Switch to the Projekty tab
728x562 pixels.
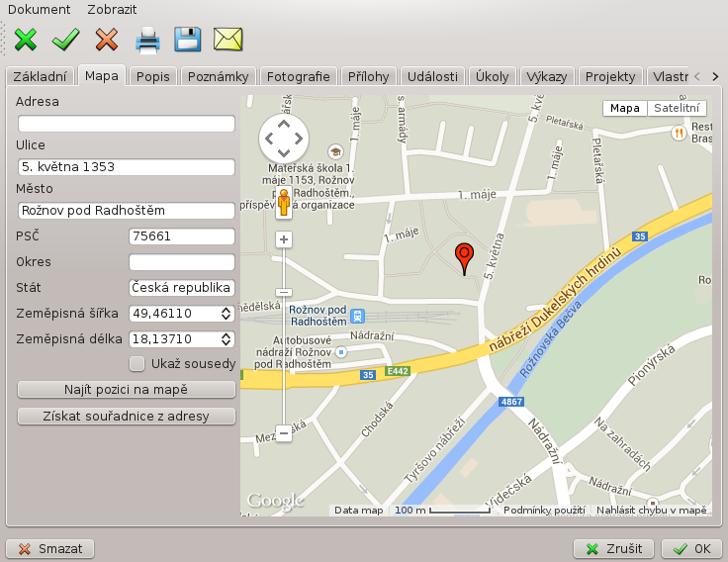[610, 76]
